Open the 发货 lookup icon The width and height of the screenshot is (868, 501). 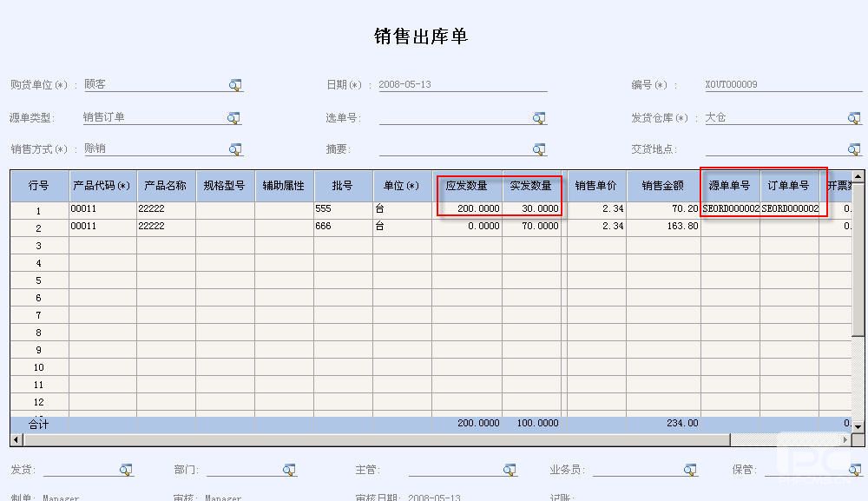pyautogui.click(x=126, y=470)
